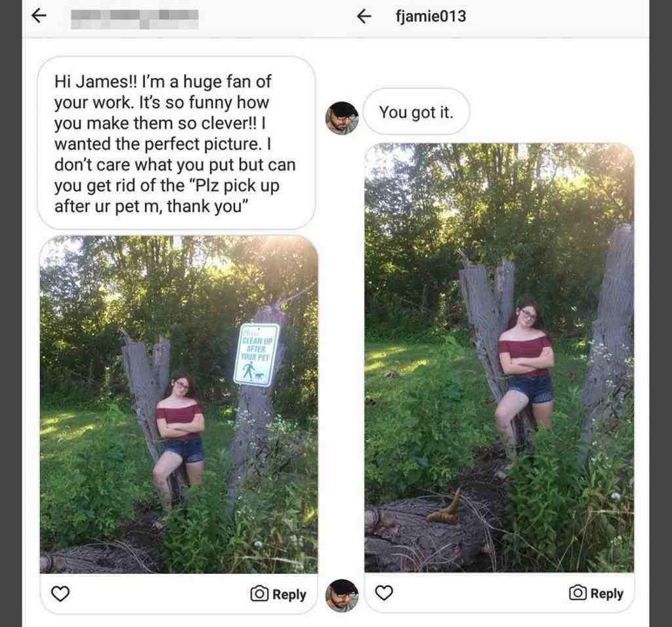This screenshot has height=627, width=672.
Task: Select the 'Hi James!!' message bubble
Action: click(176, 142)
